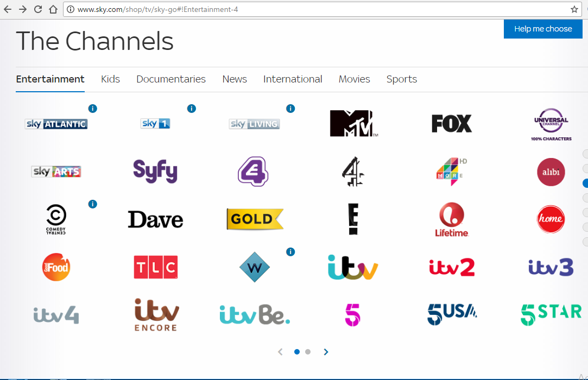
Task: Select the Channel 5 logo
Action: coord(352,315)
